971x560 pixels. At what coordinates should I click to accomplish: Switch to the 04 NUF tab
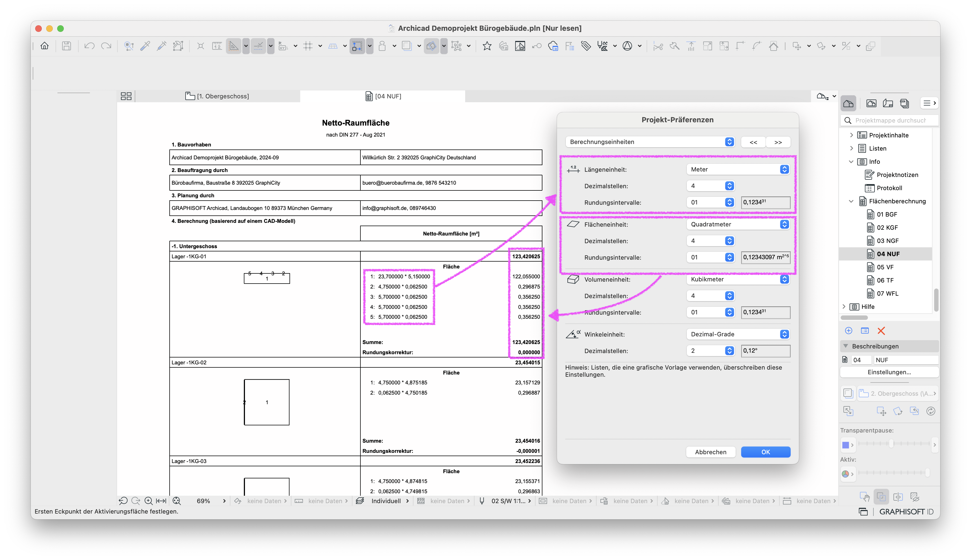[383, 96]
